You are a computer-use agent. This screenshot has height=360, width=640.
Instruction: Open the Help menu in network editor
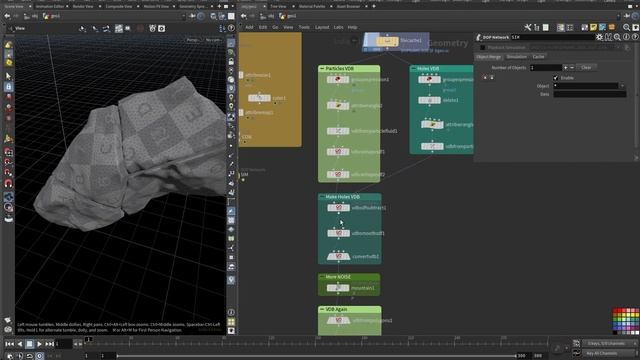[x=353, y=27]
